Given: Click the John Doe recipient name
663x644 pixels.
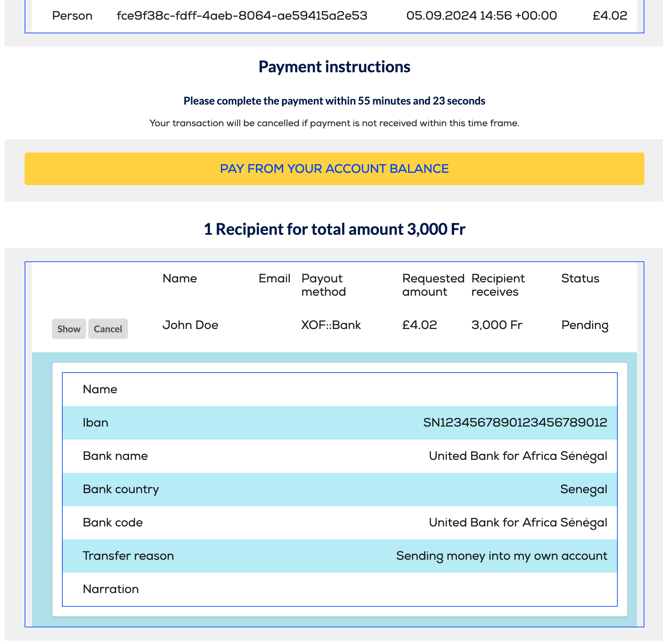Looking at the screenshot, I should [x=190, y=325].
